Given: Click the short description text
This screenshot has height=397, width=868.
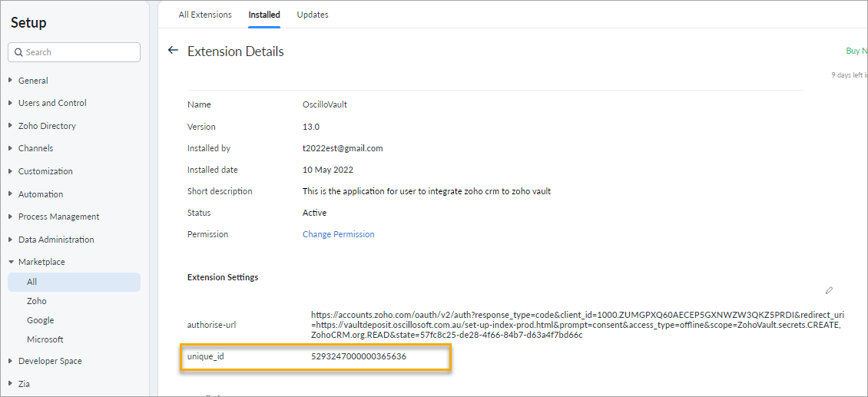Looking at the screenshot, I should (x=427, y=191).
